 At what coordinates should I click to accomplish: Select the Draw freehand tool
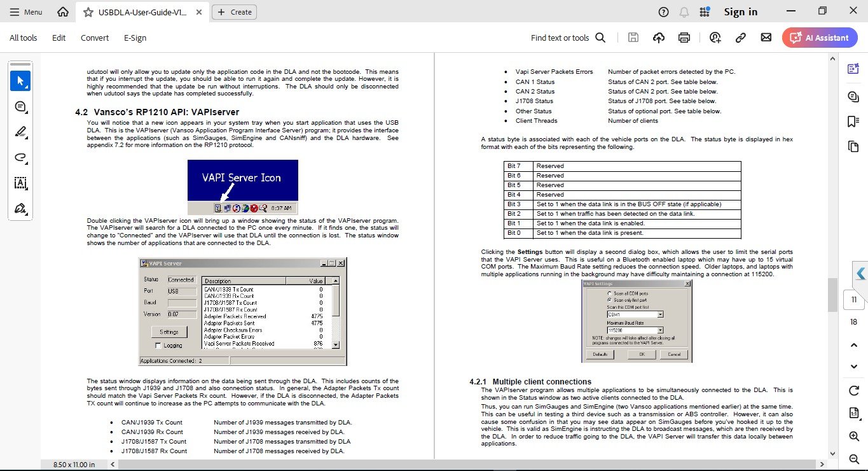(x=20, y=158)
